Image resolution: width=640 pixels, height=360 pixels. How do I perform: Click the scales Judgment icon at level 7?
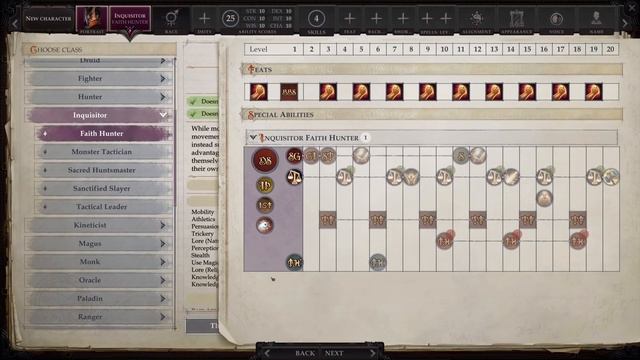pyautogui.click(x=394, y=177)
